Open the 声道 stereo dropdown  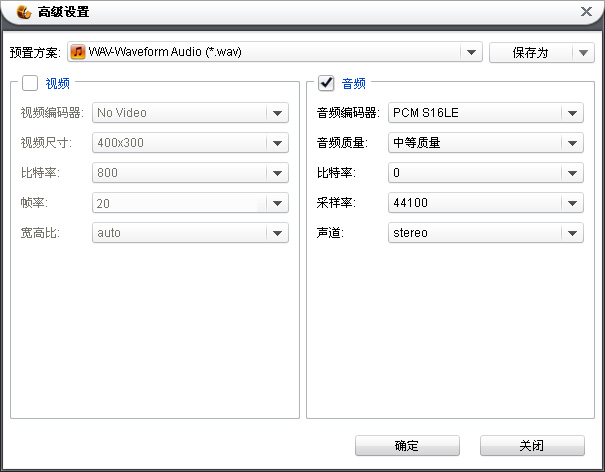[x=486, y=233]
